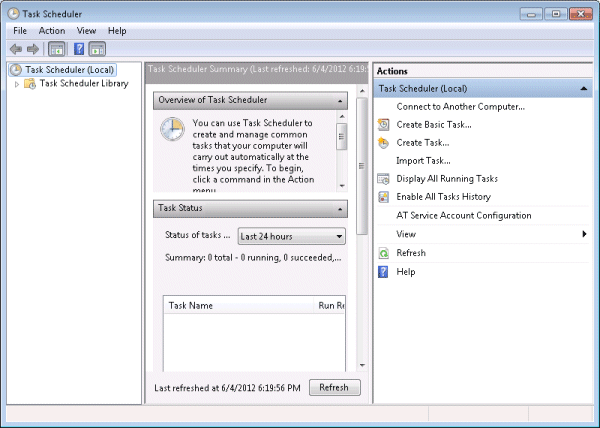Click the Create Task icon
The width and height of the screenshot is (600, 428).
383,143
